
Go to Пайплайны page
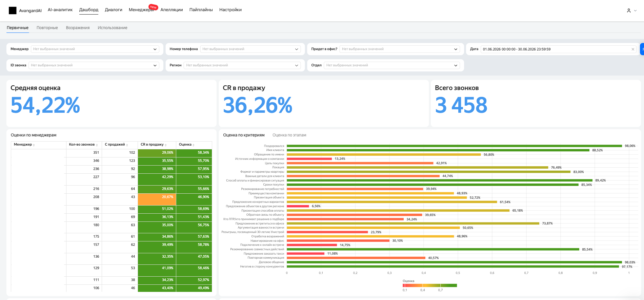coord(201,10)
